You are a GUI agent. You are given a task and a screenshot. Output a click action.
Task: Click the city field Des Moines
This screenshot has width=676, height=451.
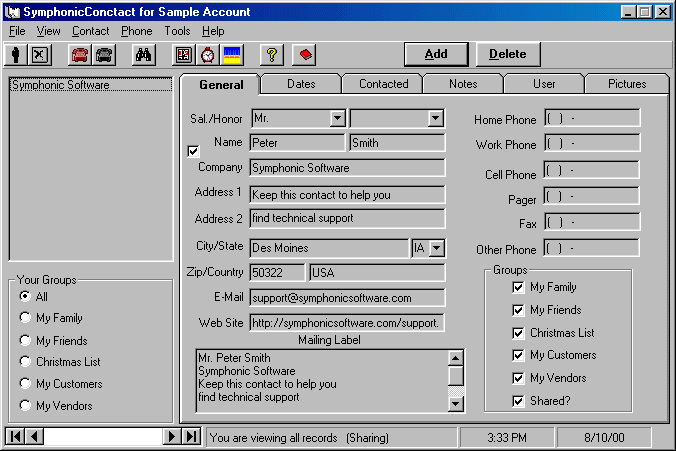[x=329, y=248]
